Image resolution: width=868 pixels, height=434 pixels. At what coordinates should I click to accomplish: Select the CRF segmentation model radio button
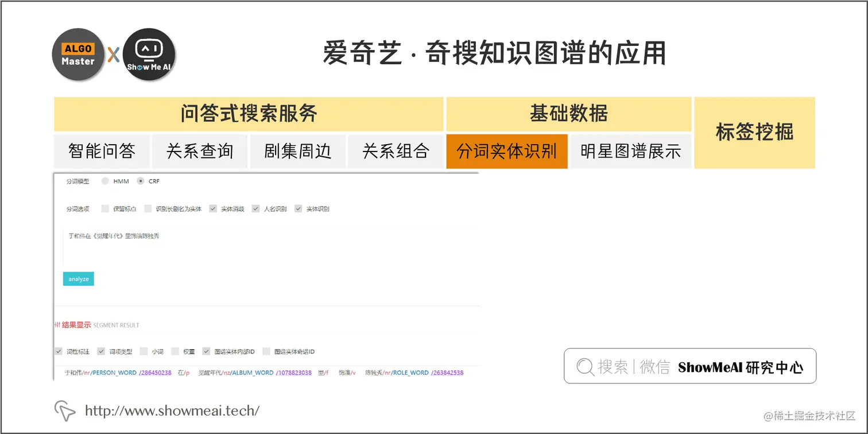click(141, 181)
